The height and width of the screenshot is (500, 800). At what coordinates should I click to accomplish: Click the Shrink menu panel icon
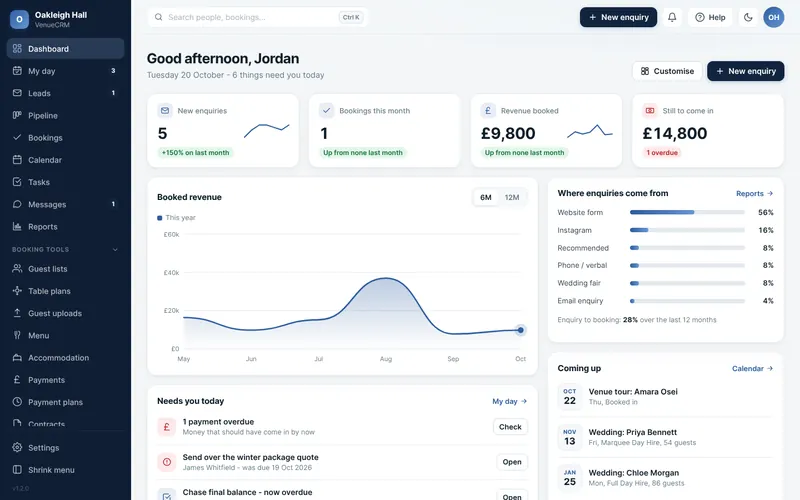tap(17, 469)
